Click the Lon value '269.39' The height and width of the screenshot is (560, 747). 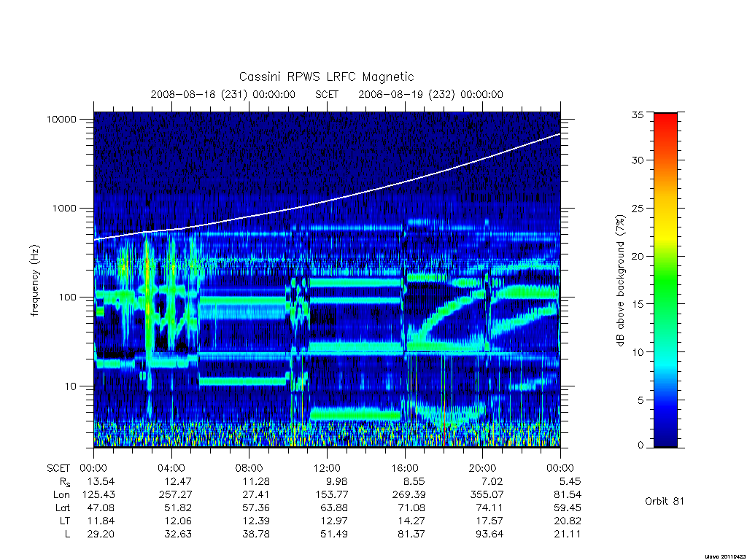click(409, 495)
